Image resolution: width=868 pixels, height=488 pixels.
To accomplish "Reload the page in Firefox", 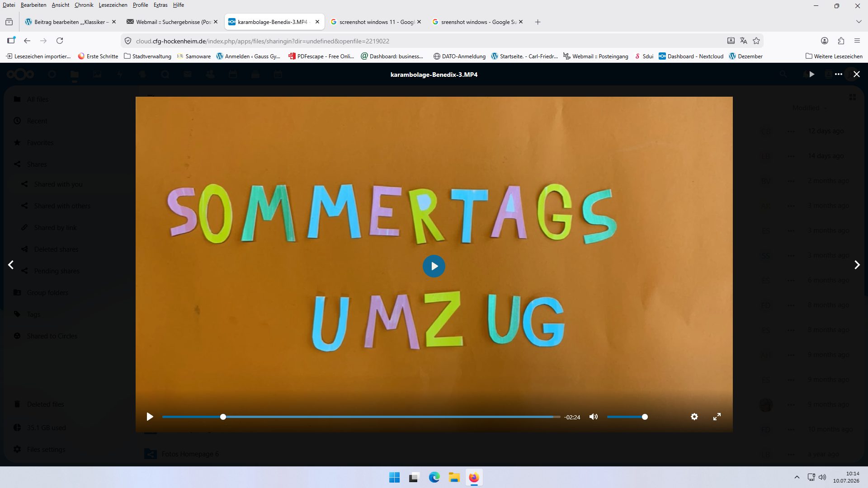I will coord(60,41).
